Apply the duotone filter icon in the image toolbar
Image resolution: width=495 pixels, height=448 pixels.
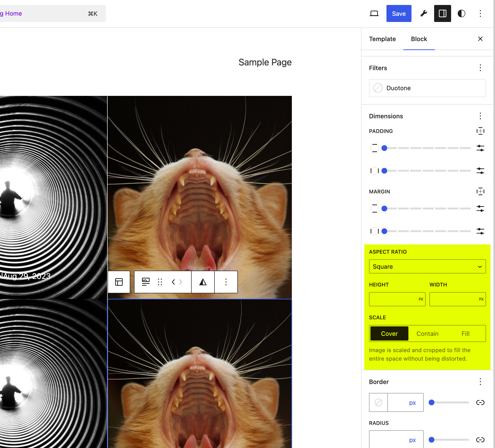203,282
